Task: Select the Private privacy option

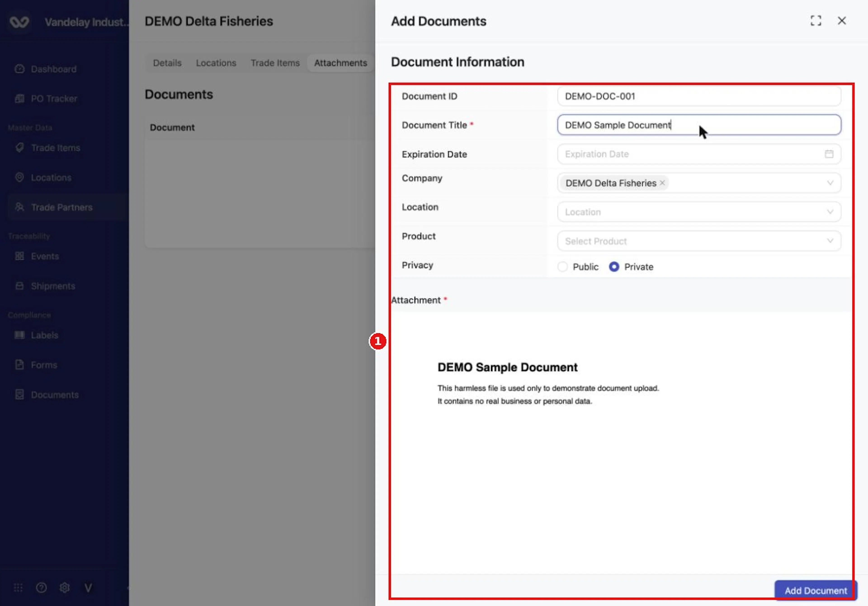Action: click(x=631, y=267)
